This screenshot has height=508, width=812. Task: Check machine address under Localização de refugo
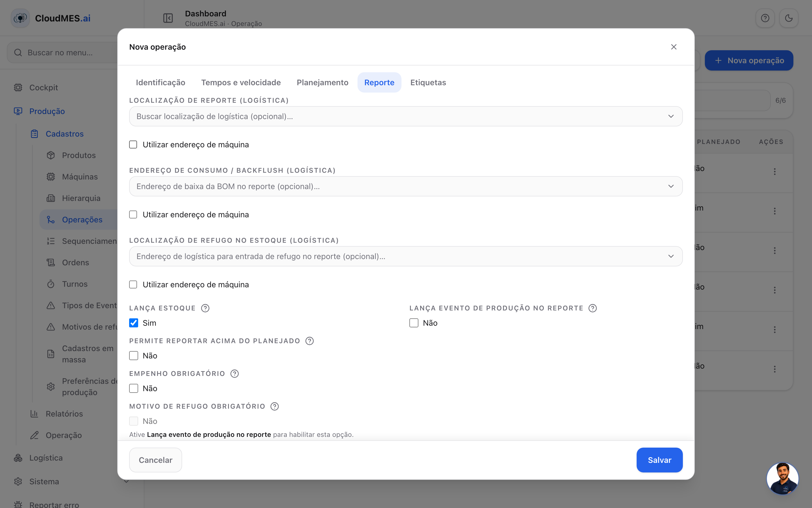point(133,284)
